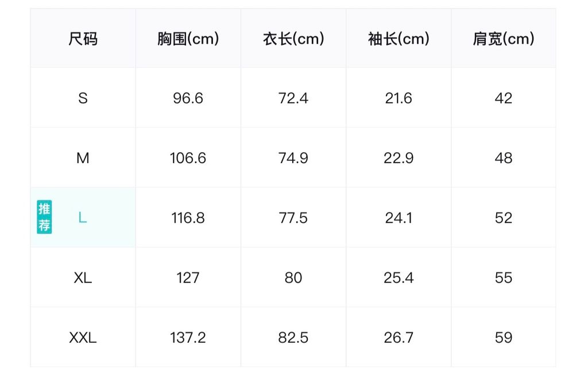Select the size M row label

(x=83, y=158)
